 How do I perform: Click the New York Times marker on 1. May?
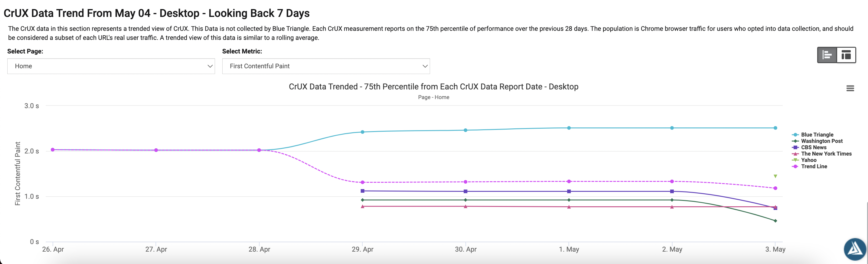click(569, 207)
